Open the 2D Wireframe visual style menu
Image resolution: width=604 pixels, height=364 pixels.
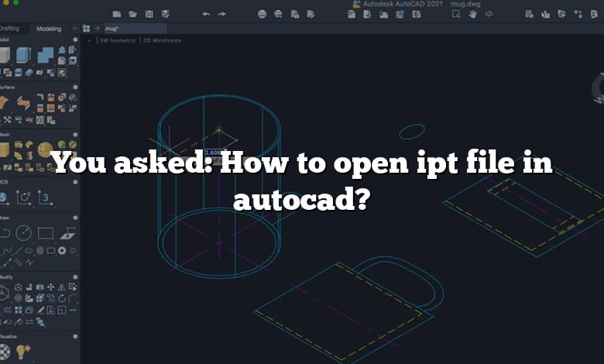pyautogui.click(x=163, y=40)
